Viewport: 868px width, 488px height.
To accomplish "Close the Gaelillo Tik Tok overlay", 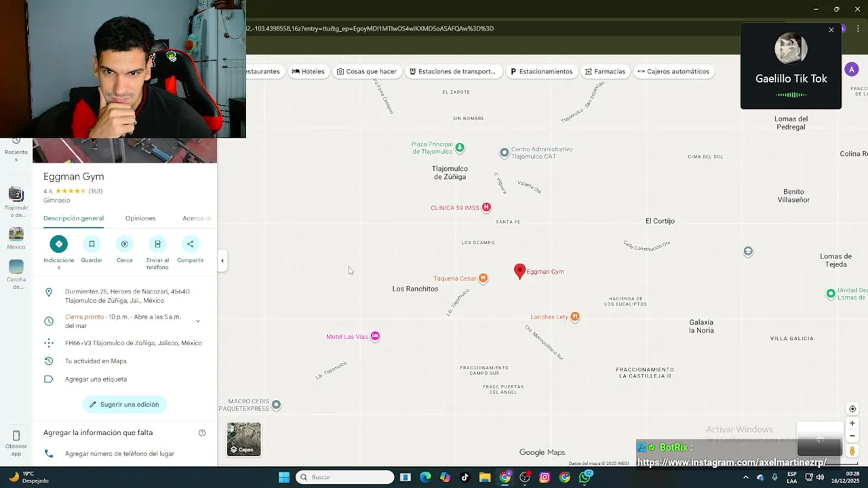I will (831, 30).
